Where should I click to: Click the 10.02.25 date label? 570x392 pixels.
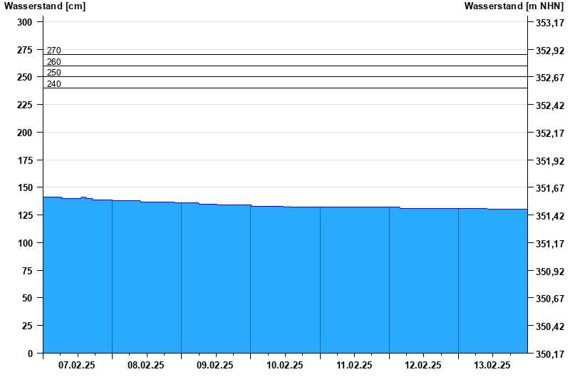point(284,365)
